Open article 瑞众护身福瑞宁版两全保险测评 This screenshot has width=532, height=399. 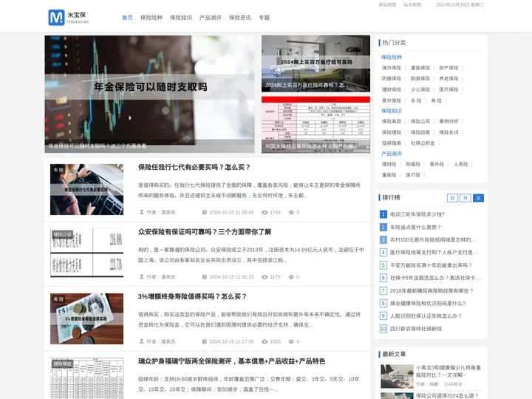232,361
